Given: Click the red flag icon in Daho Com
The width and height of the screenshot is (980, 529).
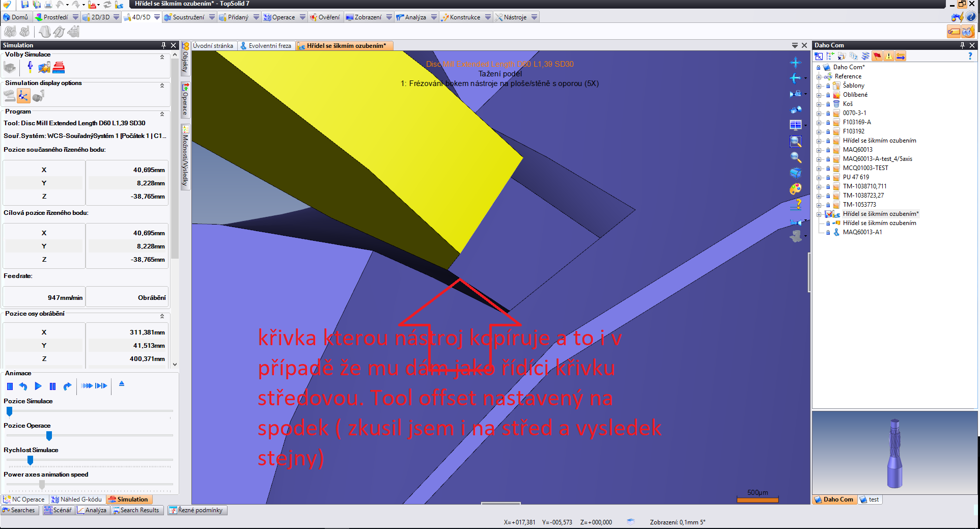Looking at the screenshot, I should 877,56.
